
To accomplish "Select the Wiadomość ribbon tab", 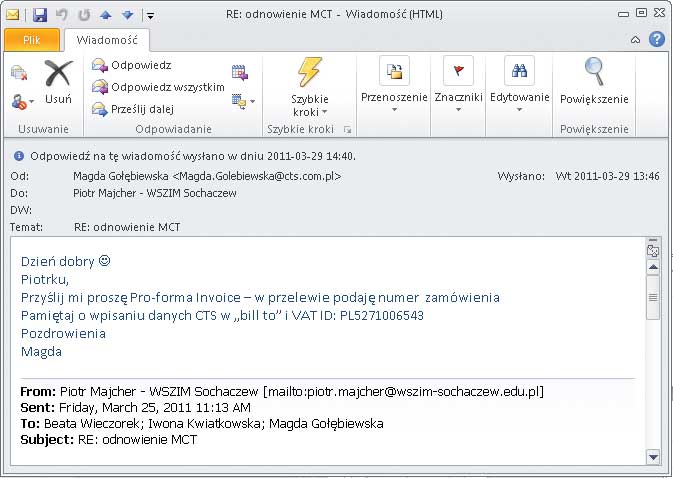I will pos(107,40).
